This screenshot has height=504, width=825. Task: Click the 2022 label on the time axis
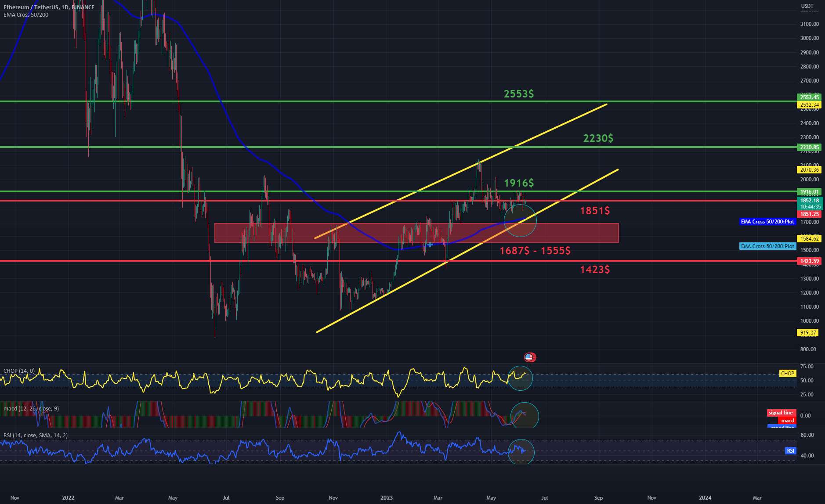click(x=68, y=498)
